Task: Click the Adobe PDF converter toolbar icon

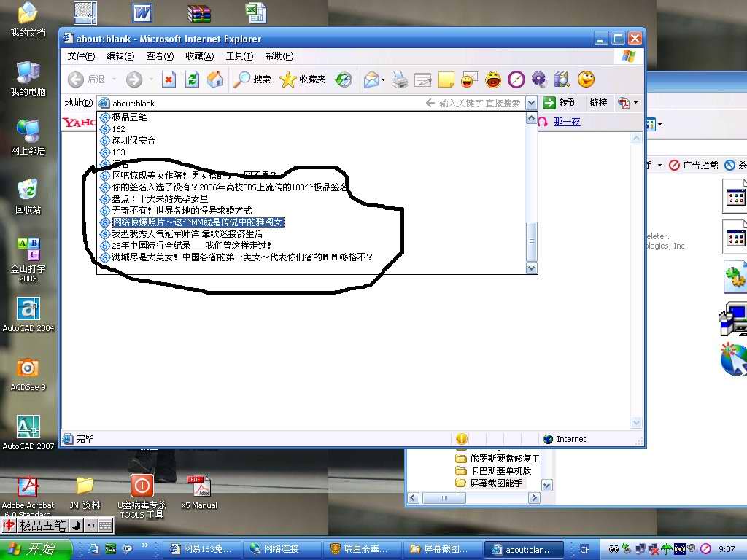Action: [x=624, y=102]
